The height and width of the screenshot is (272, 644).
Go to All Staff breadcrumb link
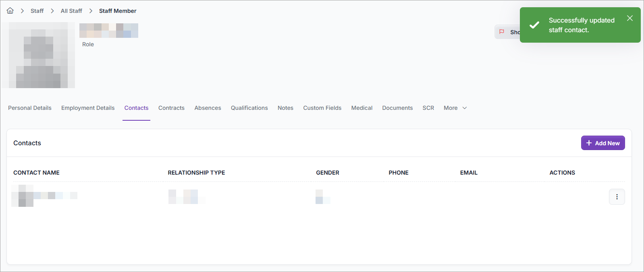tap(71, 11)
